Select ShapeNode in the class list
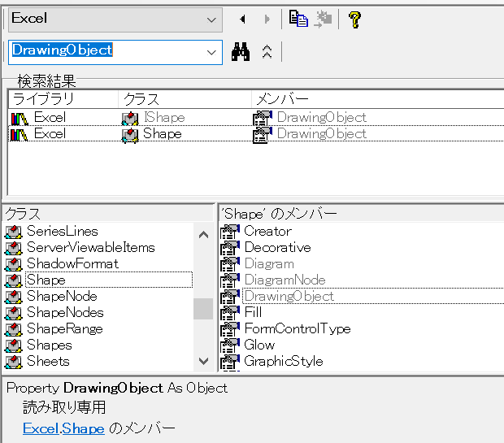 point(62,296)
